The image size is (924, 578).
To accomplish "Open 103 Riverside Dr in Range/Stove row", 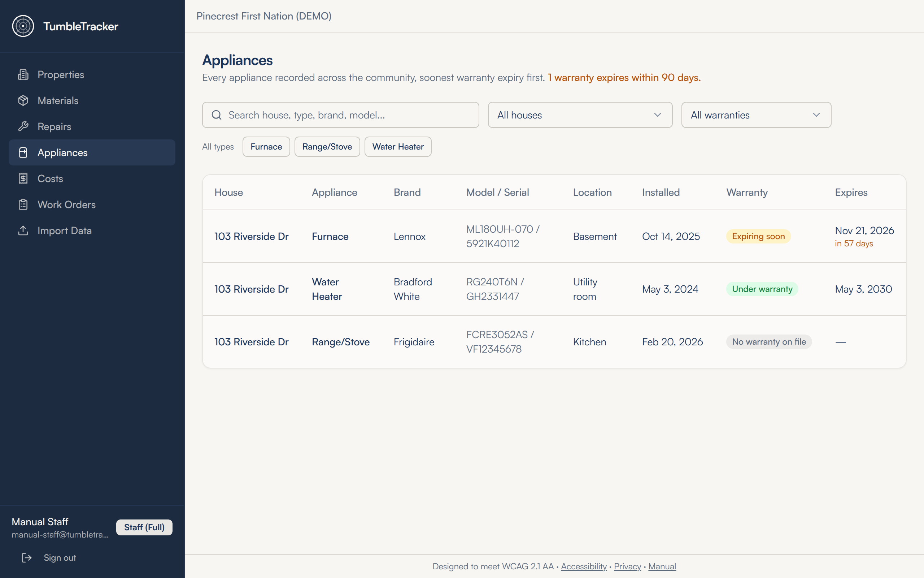I will point(251,342).
